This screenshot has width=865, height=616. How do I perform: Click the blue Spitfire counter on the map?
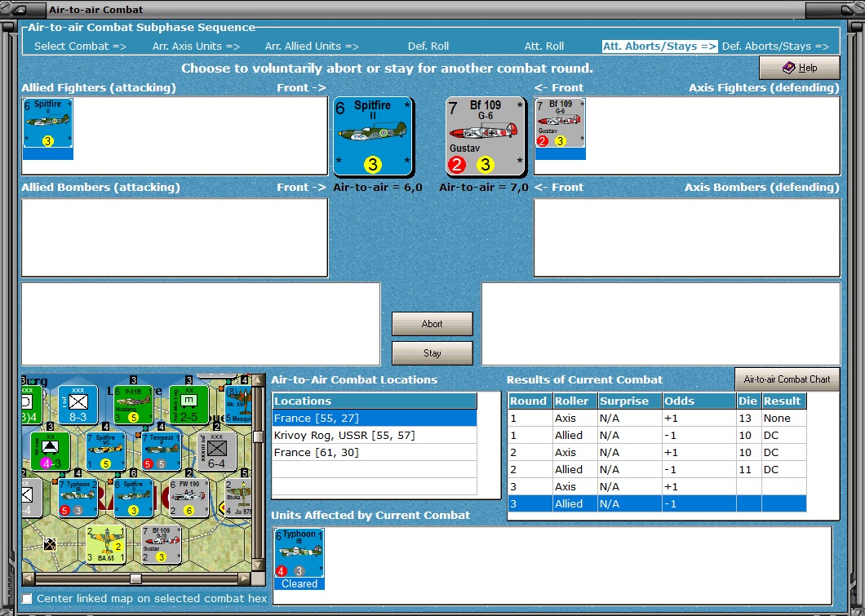point(134,498)
